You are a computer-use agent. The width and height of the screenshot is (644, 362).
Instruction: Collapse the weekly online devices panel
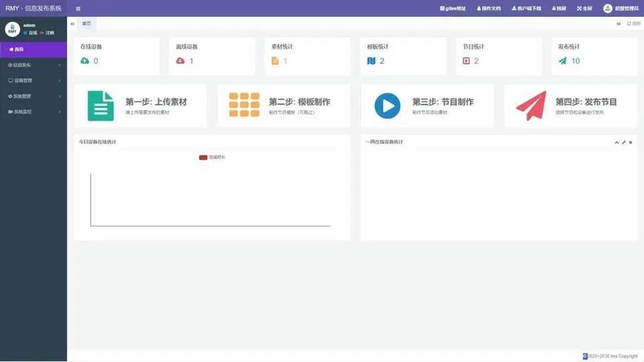(x=616, y=143)
